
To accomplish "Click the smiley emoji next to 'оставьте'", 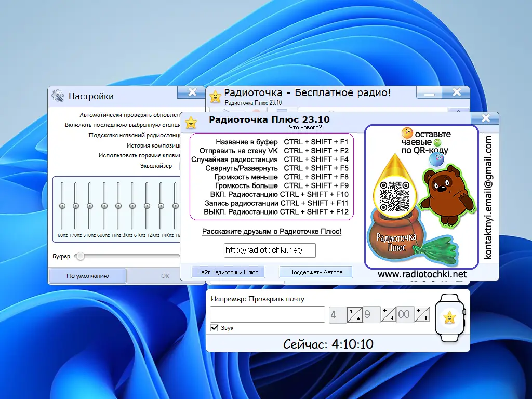I will pos(407,132).
